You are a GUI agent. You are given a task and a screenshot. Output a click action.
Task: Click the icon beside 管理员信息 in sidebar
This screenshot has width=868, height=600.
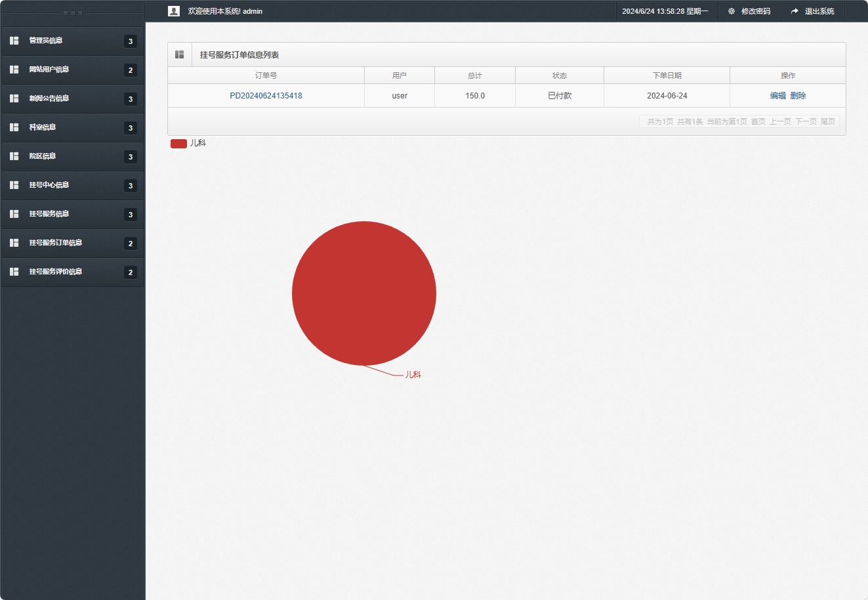tap(14, 41)
